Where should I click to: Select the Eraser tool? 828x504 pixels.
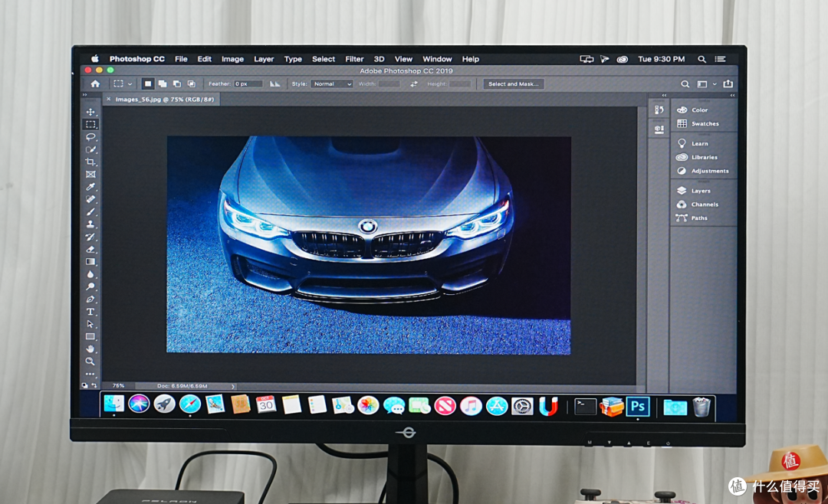pos(90,250)
